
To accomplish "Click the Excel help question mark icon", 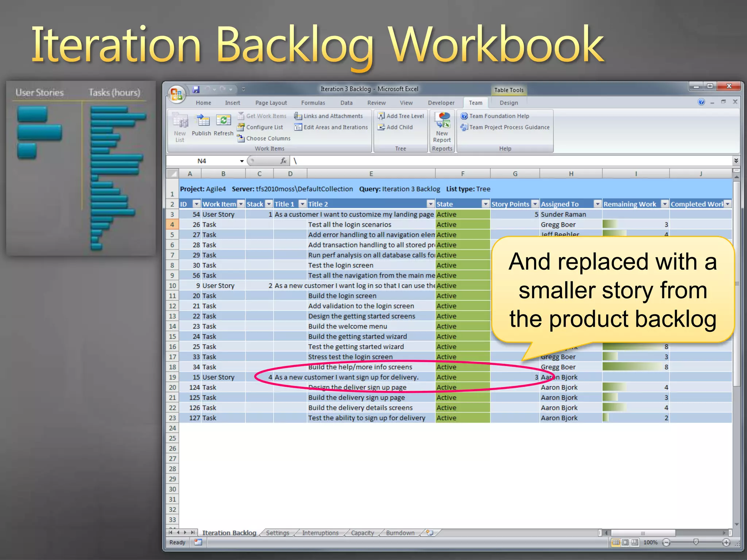I will (x=701, y=102).
